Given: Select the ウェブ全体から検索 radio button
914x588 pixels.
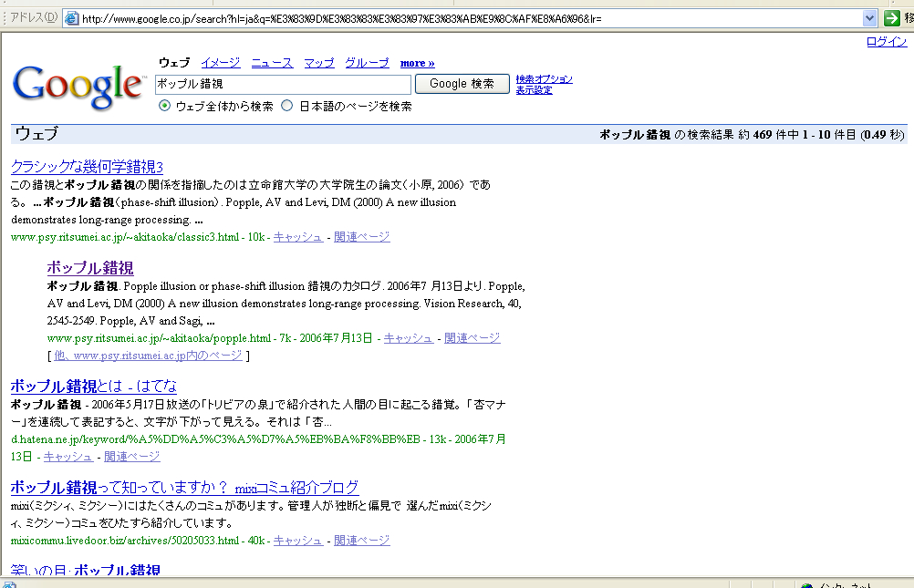Looking at the screenshot, I should point(164,106).
